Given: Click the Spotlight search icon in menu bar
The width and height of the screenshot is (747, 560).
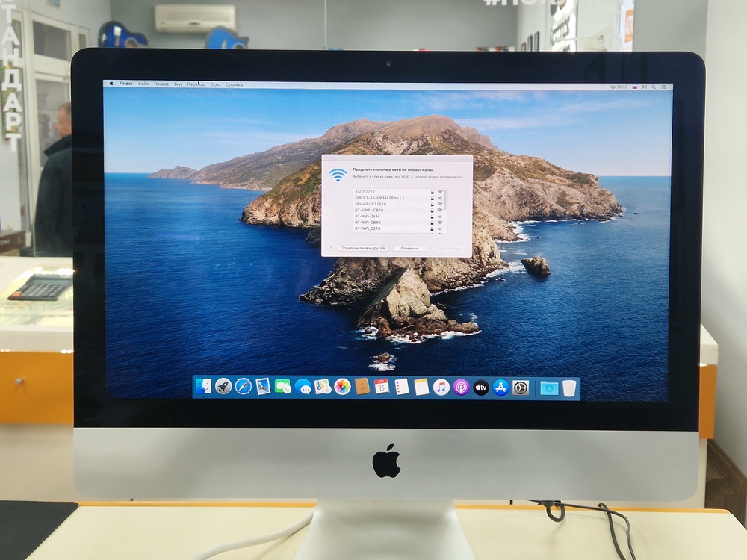Looking at the screenshot, I should click(x=654, y=86).
